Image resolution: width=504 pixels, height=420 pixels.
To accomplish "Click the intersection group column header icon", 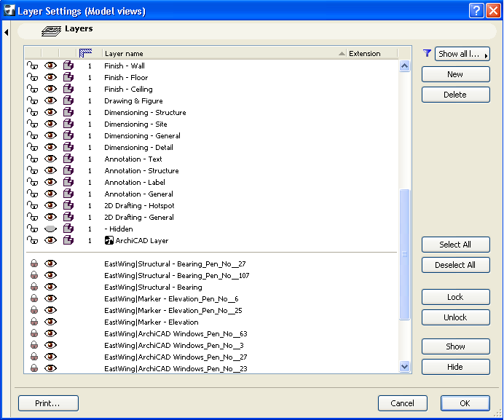I will click(85, 53).
